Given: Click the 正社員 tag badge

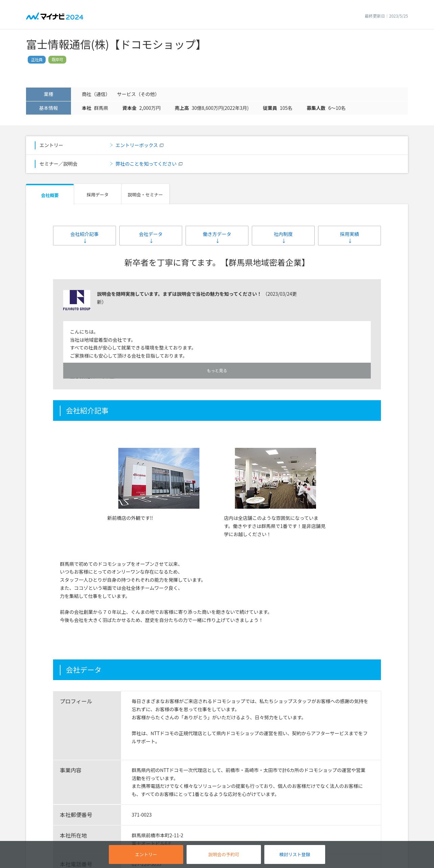Looking at the screenshot, I should pyautogui.click(x=37, y=60).
